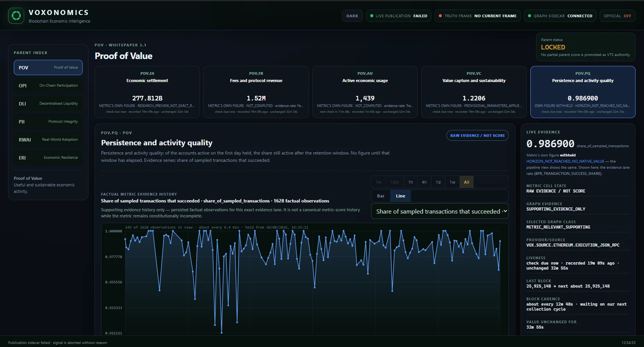Select the 4h time range

tap(424, 182)
